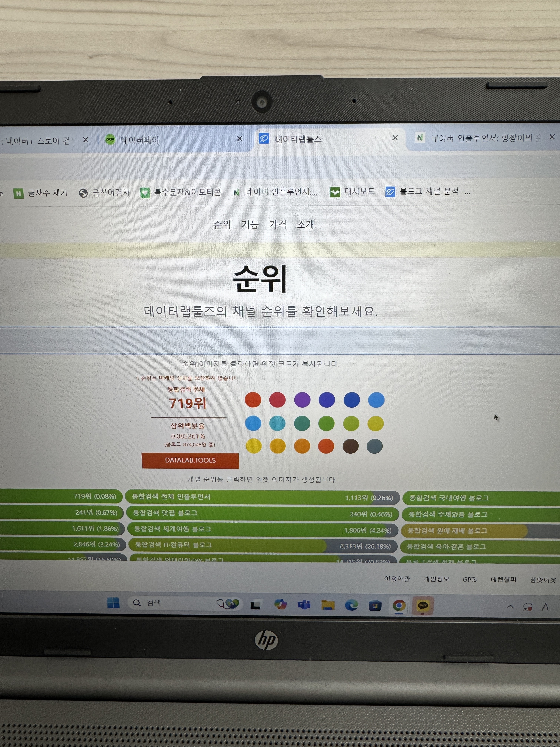This screenshot has height=747, width=560.
Task: Pick the teal green color swatch
Action: (302, 424)
